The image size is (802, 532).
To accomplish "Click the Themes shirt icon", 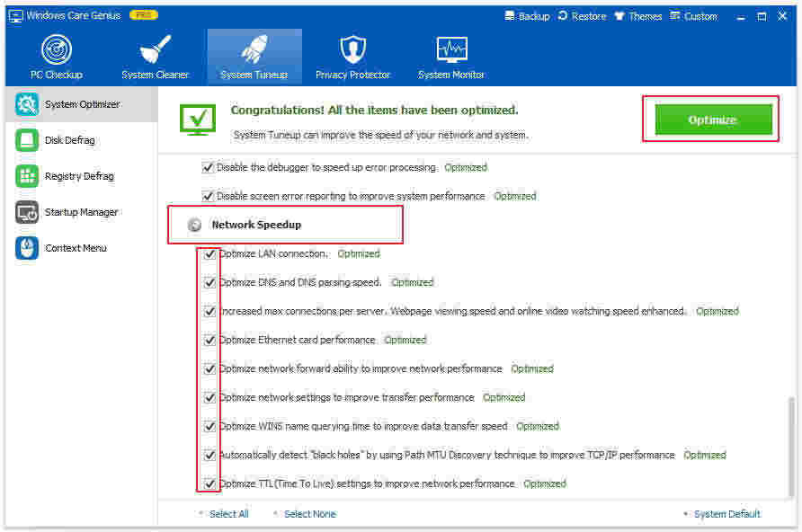I will tap(619, 16).
